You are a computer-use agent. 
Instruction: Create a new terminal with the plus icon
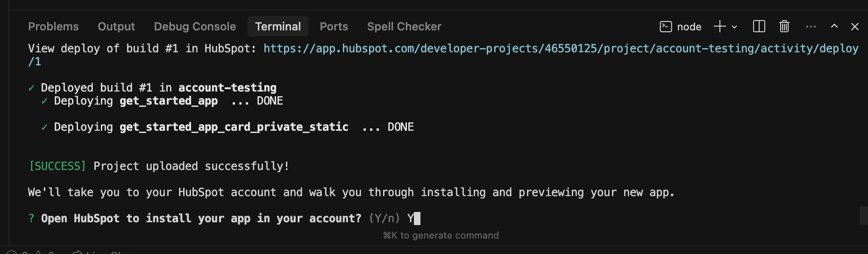(720, 27)
